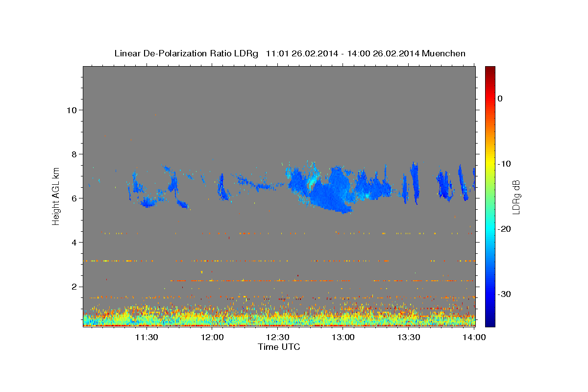Click the height label '4'
588x392 pixels.
pyautogui.click(x=73, y=242)
